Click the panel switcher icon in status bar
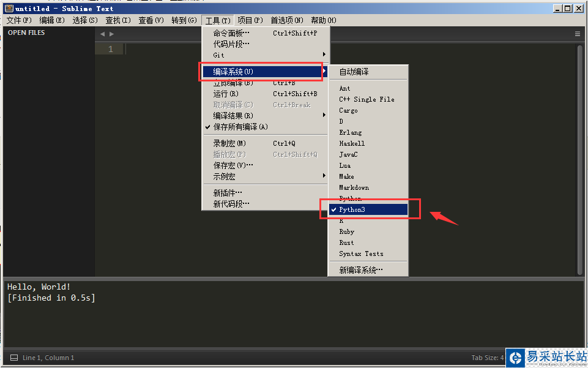The height and width of the screenshot is (368, 588). (x=14, y=358)
